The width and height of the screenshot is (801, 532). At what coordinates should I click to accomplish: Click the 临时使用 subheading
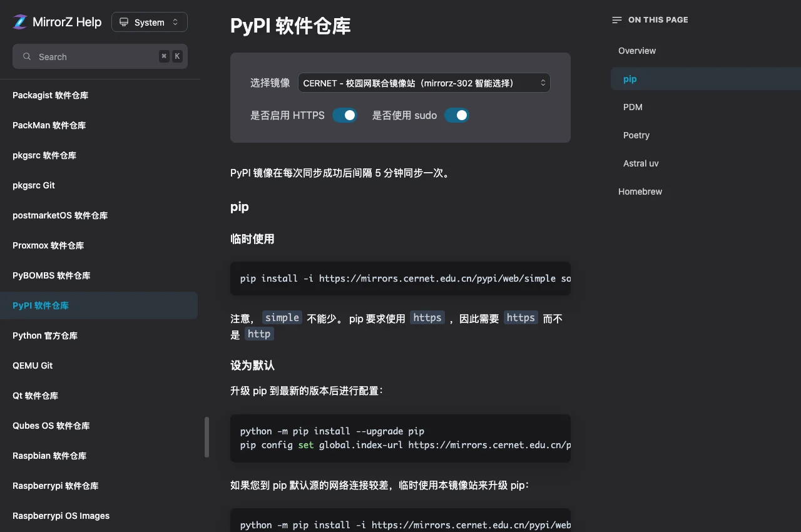(x=252, y=239)
